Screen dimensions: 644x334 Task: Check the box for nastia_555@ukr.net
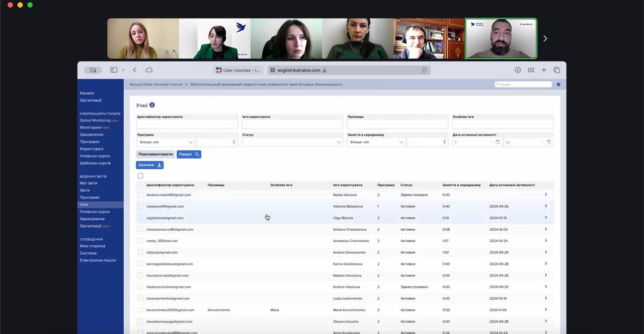(x=140, y=241)
